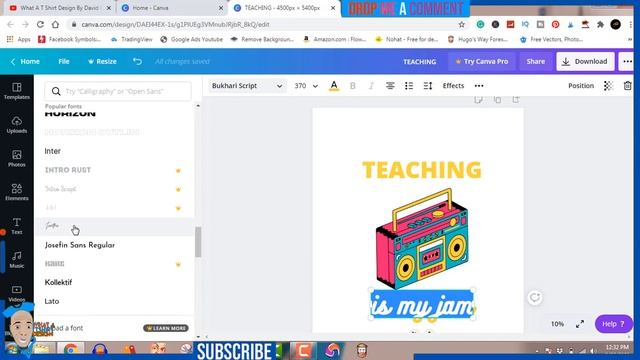Open the transparency checkerboard control
Image resolution: width=640 pixels, height=360 pixels.
608,86
